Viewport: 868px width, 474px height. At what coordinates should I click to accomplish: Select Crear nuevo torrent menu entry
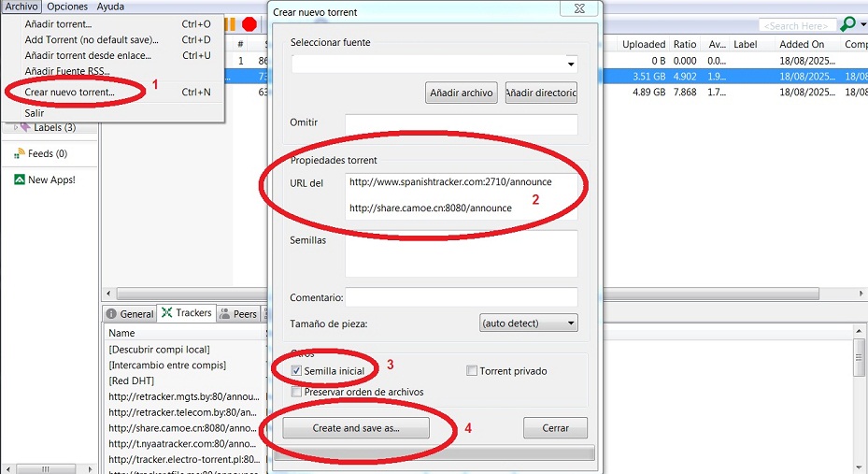click(x=70, y=93)
